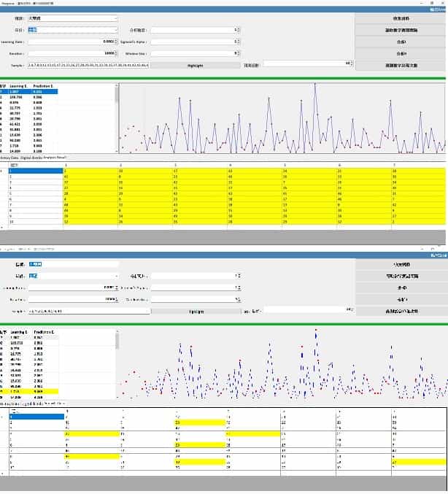
Task: Click the Sigmoid's Alpha spinner arrows, upper window
Action: (237, 42)
